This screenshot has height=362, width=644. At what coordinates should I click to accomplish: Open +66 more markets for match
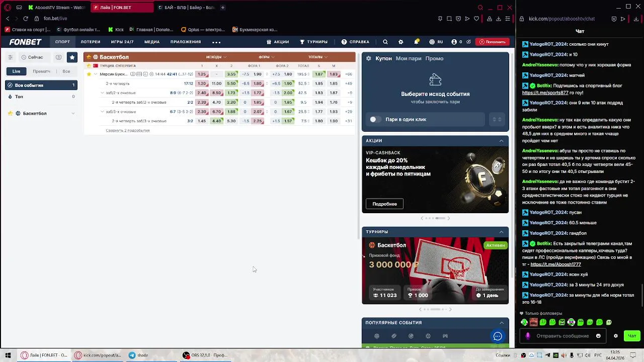349,74
